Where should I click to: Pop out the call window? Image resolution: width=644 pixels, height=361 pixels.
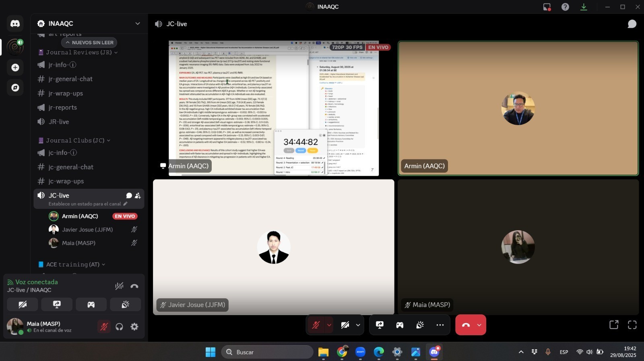(x=613, y=325)
